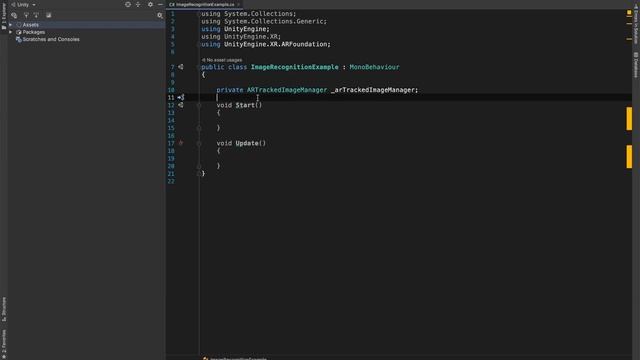Click the MonoBehaviour base class text
640x360 pixels.
374,67
